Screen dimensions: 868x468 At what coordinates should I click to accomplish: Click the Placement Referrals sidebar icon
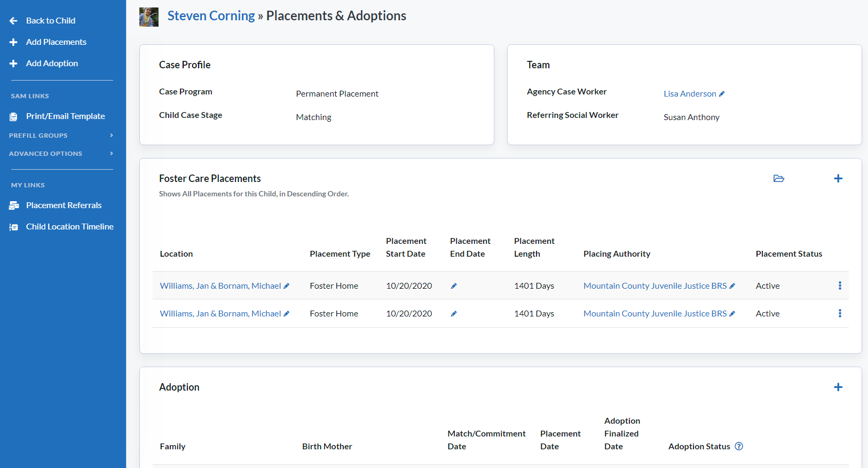click(14, 205)
